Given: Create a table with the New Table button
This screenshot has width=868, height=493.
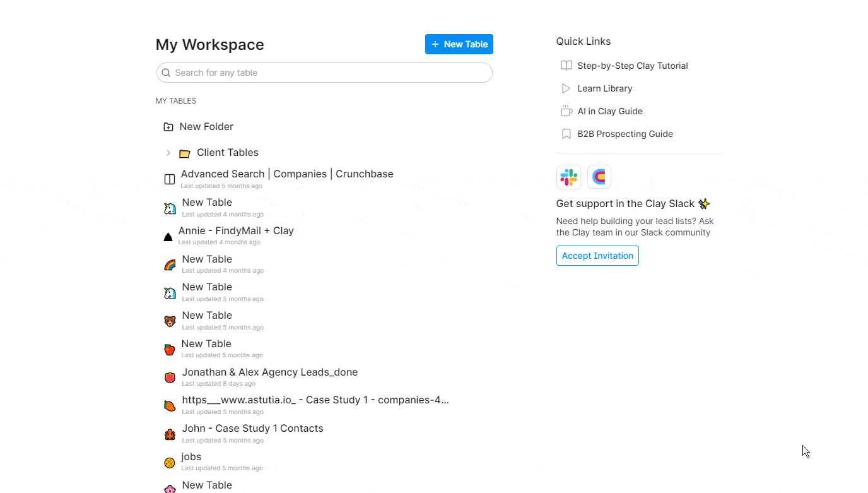Looking at the screenshot, I should coord(459,44).
